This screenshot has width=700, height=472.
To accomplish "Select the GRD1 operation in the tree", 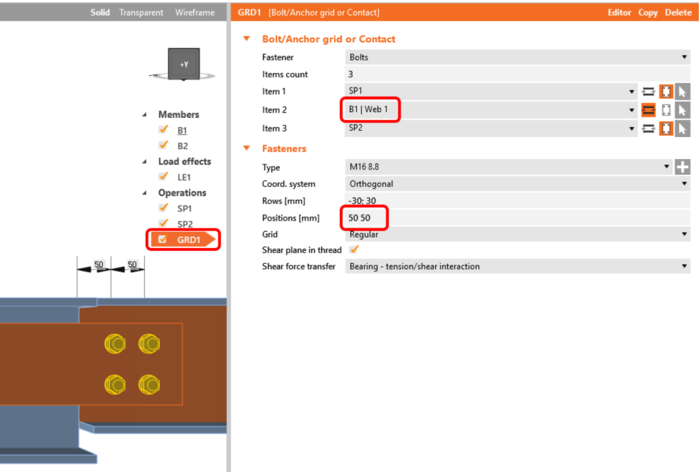I will tap(183, 240).
